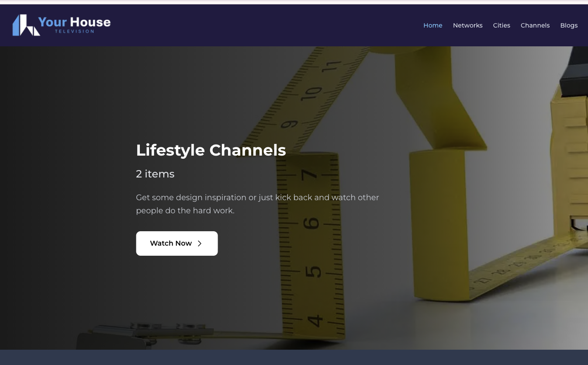Click the thin red bar at the top

tap(294, 1)
